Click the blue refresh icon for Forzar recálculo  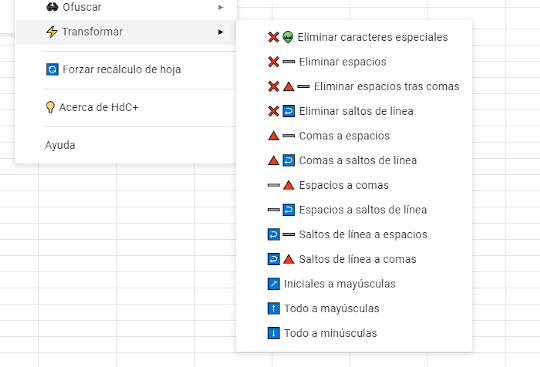(x=52, y=70)
